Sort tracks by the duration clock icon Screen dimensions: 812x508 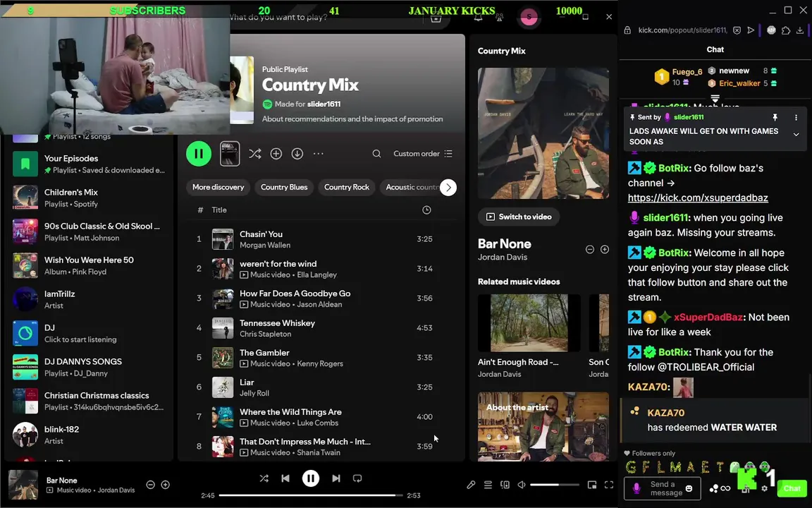tap(426, 210)
